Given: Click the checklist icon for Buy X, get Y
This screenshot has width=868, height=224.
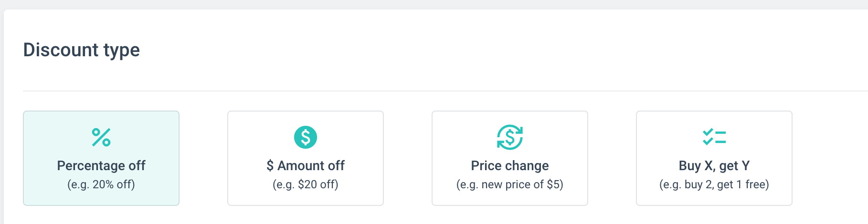Looking at the screenshot, I should point(714,137).
